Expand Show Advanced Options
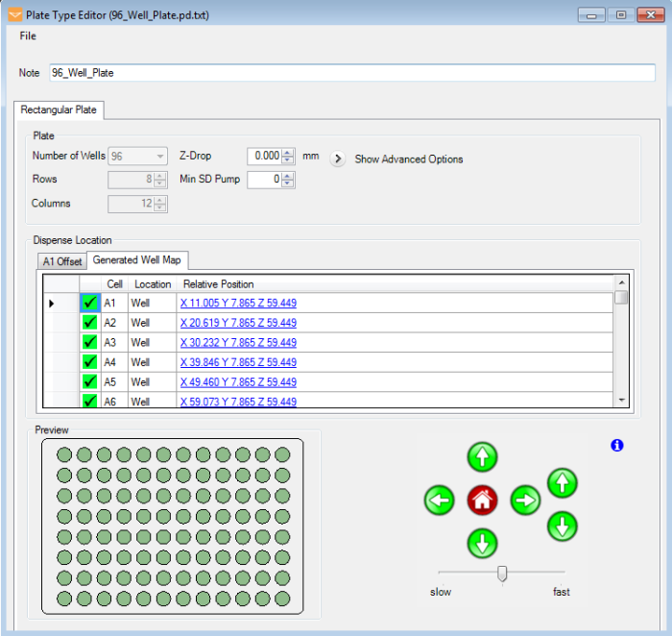 click(x=338, y=159)
